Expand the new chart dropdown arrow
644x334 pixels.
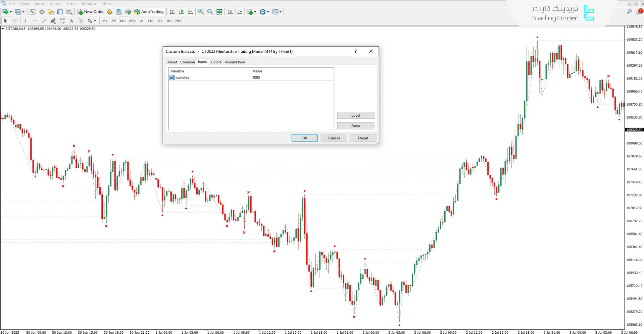[x=11, y=12]
